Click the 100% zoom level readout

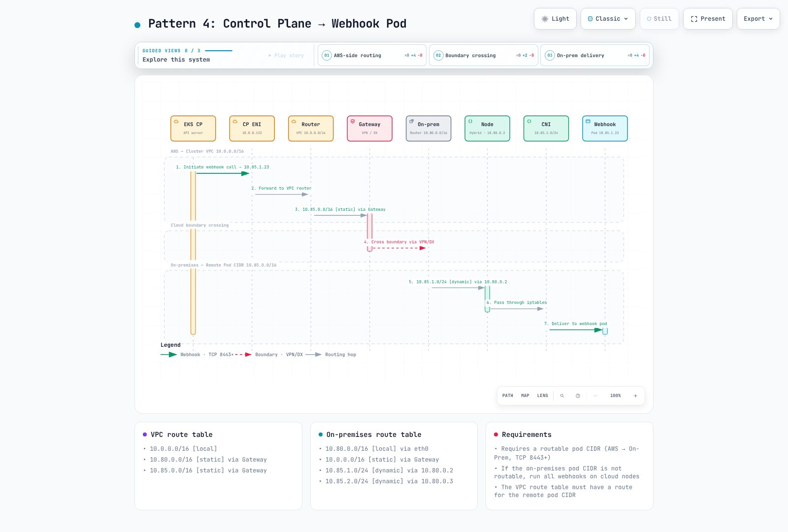pos(616,396)
